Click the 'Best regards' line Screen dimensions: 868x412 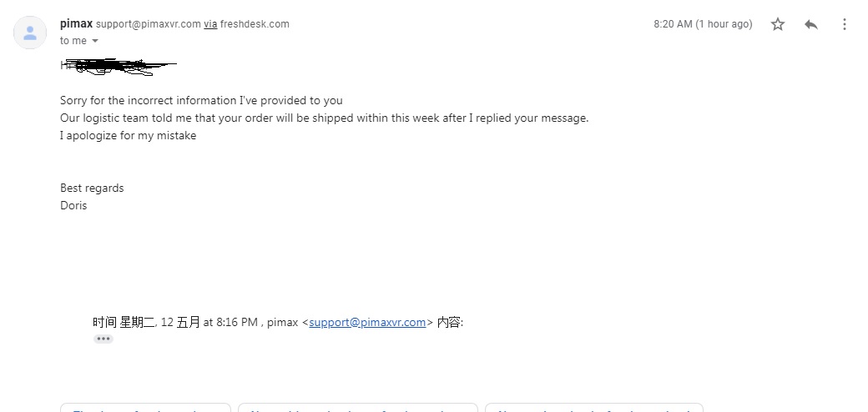click(92, 188)
